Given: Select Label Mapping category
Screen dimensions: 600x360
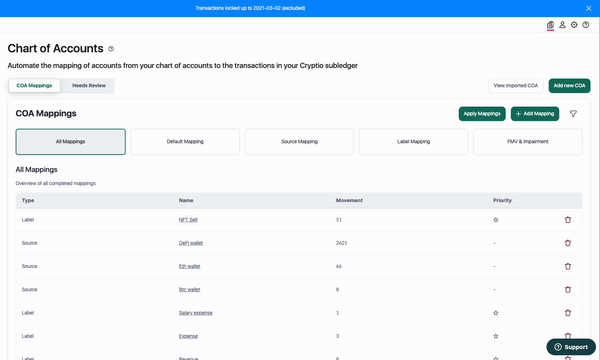Looking at the screenshot, I should click(413, 142).
